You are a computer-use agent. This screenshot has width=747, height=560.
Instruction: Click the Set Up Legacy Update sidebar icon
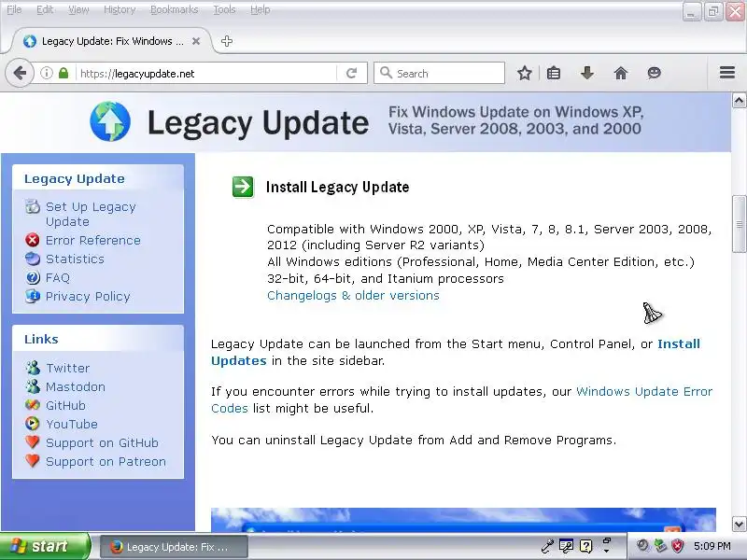click(33, 206)
